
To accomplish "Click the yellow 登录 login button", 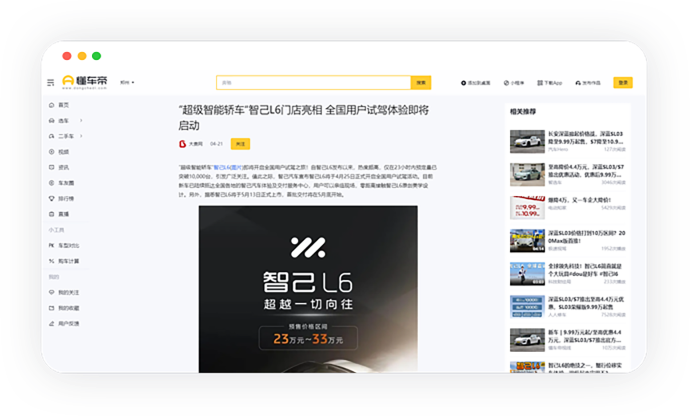I will (x=623, y=82).
